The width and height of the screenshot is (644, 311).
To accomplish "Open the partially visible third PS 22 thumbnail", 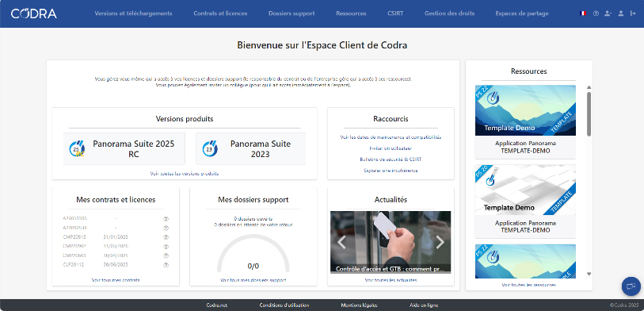I will [x=525, y=261].
